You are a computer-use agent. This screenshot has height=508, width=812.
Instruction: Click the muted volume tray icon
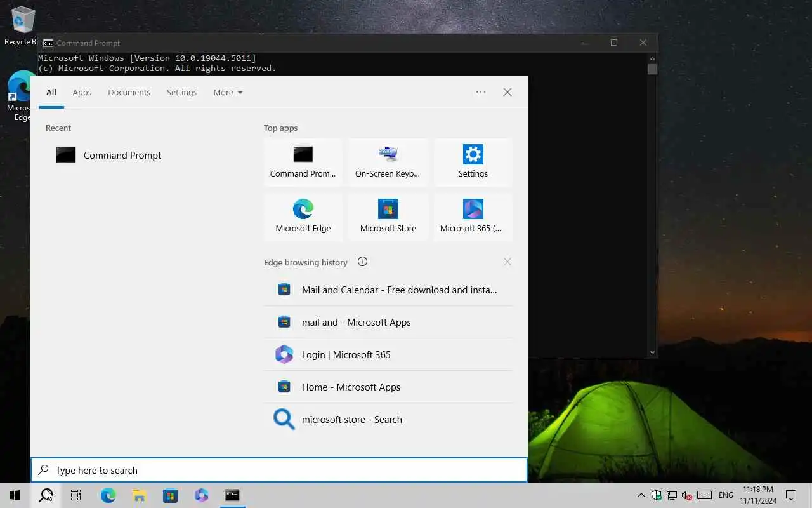coord(686,495)
